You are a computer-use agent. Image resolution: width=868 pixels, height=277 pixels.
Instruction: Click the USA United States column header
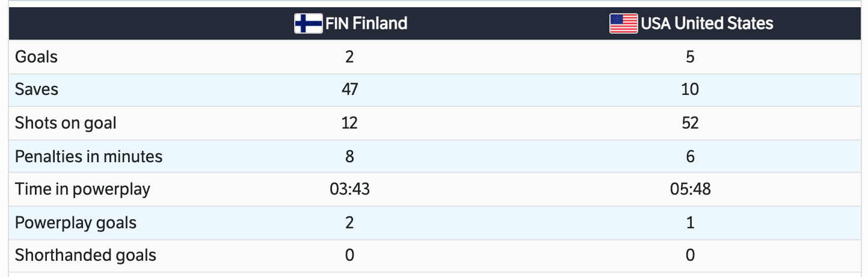(x=706, y=23)
